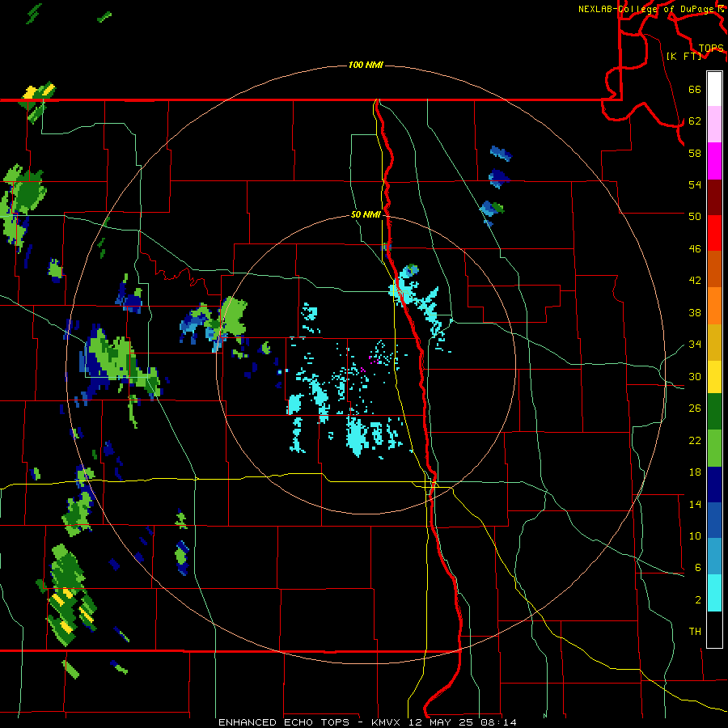Select the dark green legend swatch

(714, 412)
